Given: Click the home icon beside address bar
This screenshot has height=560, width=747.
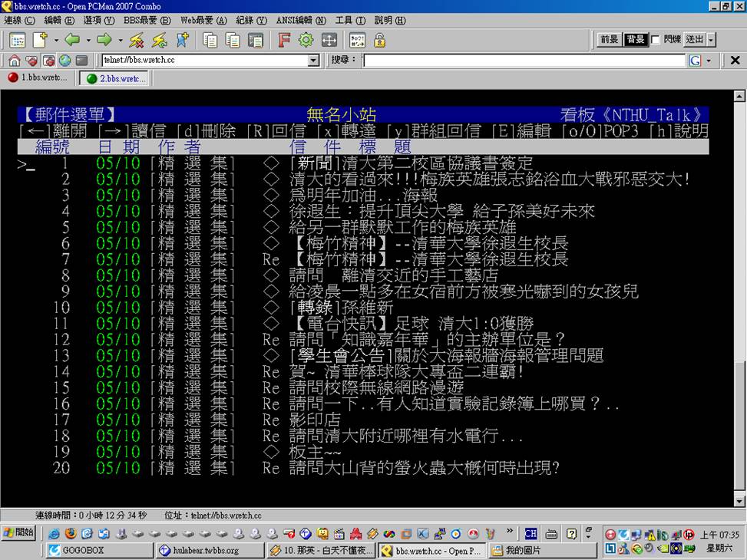Looking at the screenshot, I should click(14, 61).
